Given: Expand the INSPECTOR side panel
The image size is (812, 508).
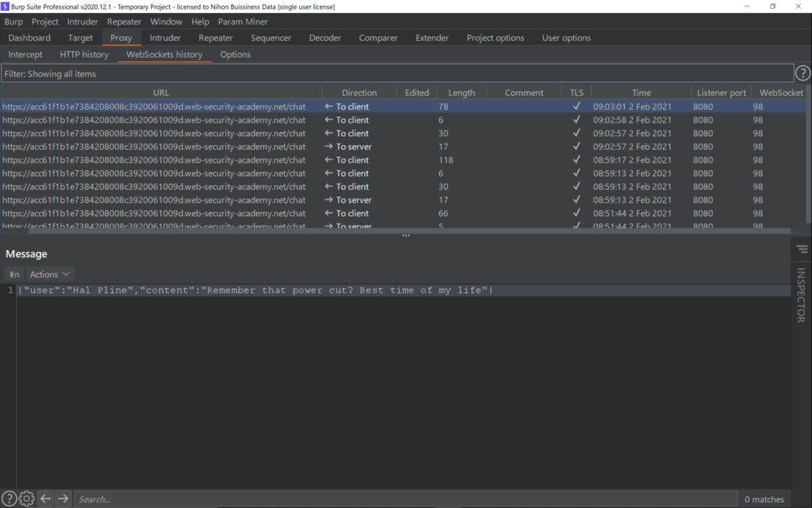Looking at the screenshot, I should (x=801, y=295).
